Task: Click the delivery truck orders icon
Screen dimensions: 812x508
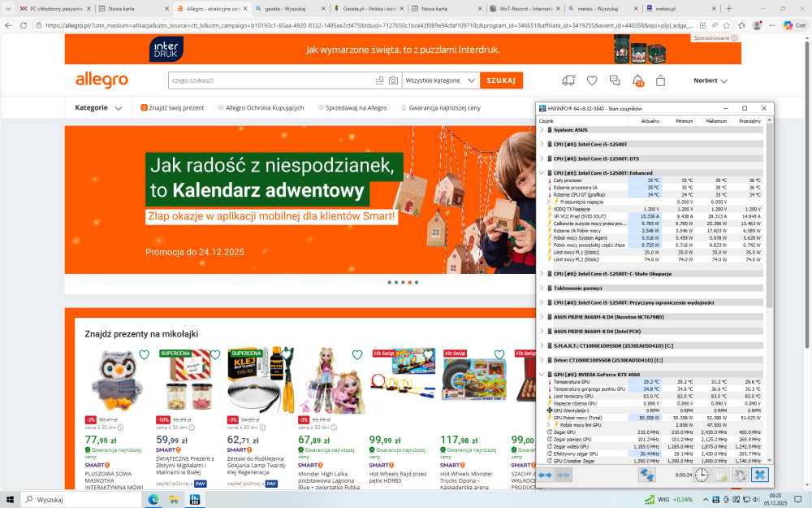Action: (568, 79)
